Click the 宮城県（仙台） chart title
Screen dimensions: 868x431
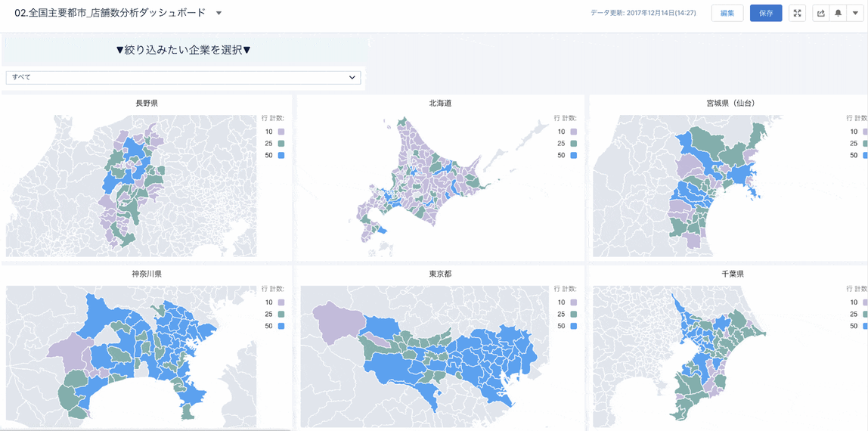click(x=732, y=104)
